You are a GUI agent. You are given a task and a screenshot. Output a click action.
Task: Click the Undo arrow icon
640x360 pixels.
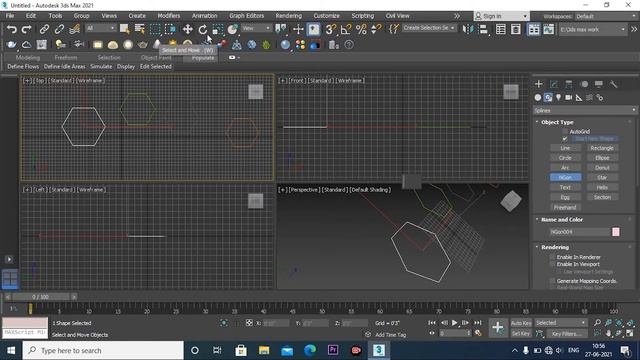(11, 29)
